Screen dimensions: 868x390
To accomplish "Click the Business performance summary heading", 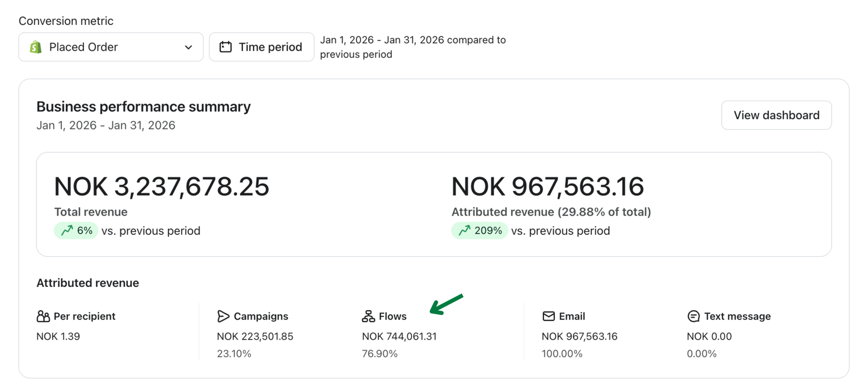I will 144,106.
